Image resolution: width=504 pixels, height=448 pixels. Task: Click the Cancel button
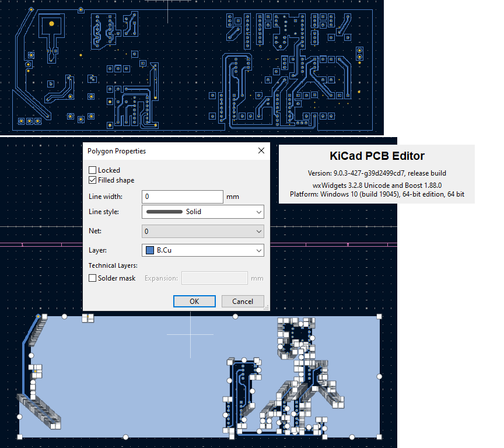[243, 302]
